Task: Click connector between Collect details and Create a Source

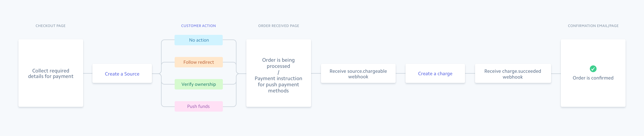Action: coord(88,74)
